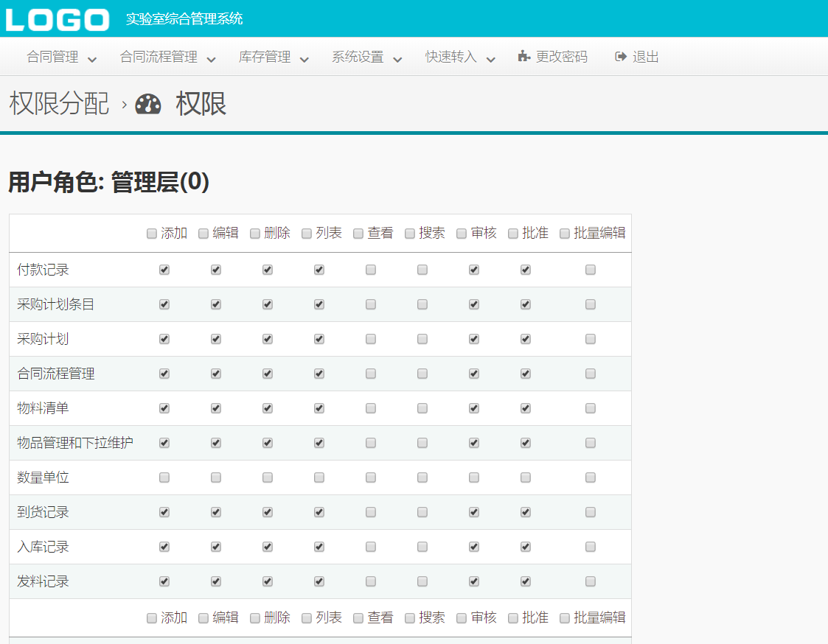Uncheck 付款记录 编辑 permission checkbox
The image size is (828, 644).
point(216,270)
